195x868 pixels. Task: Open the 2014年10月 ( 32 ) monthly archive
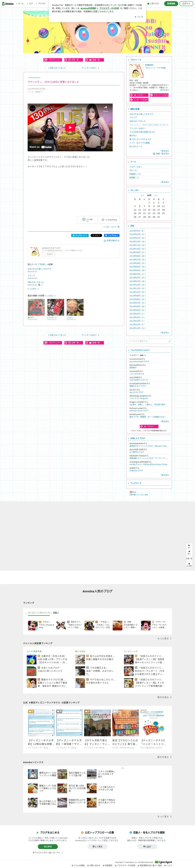tap(137, 249)
